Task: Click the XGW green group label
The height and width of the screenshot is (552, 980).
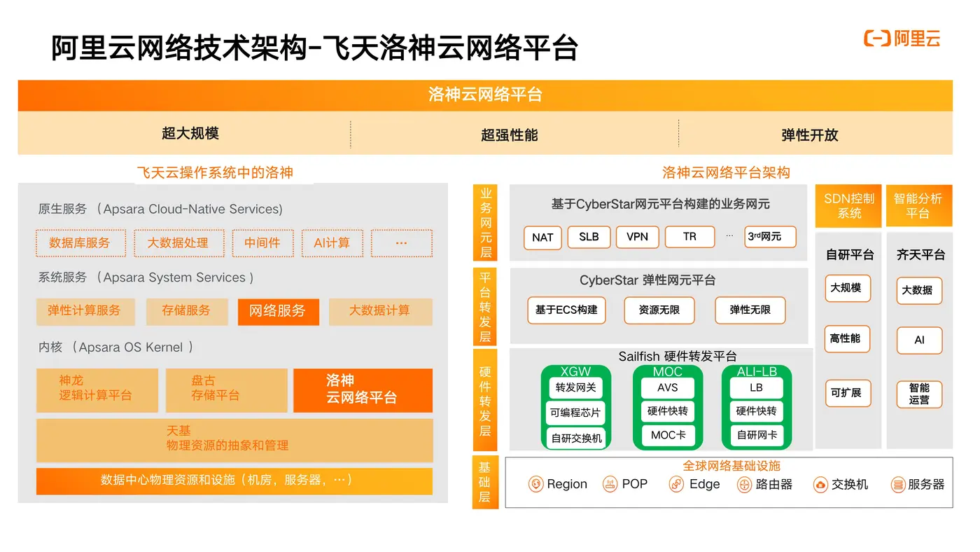Action: 575,372
